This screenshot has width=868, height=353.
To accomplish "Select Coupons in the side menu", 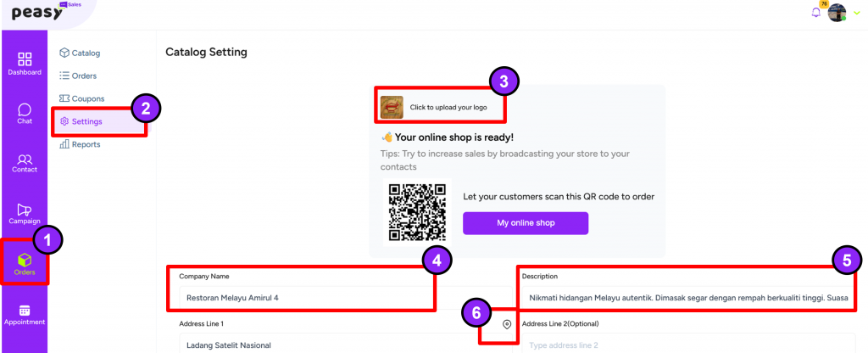I will (x=82, y=98).
